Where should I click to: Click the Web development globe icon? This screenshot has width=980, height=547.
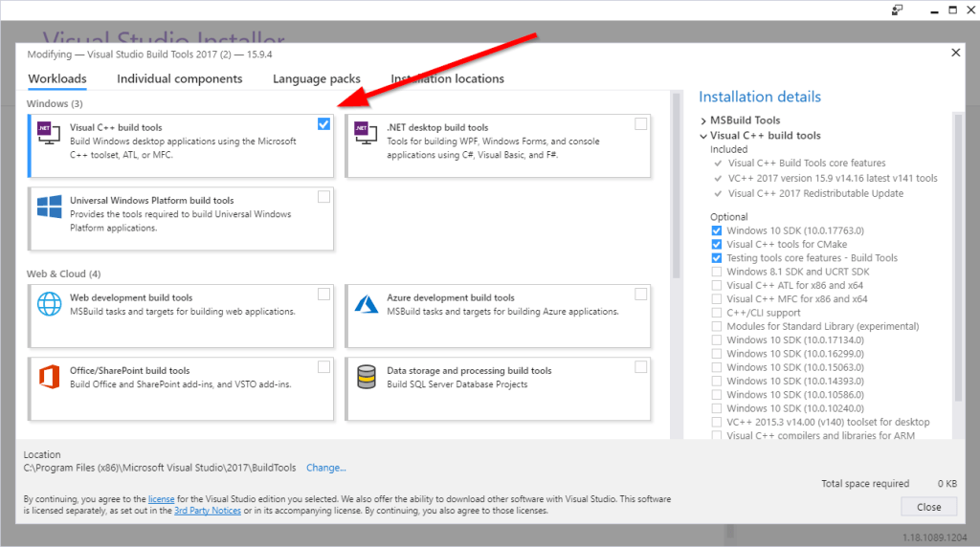49,304
